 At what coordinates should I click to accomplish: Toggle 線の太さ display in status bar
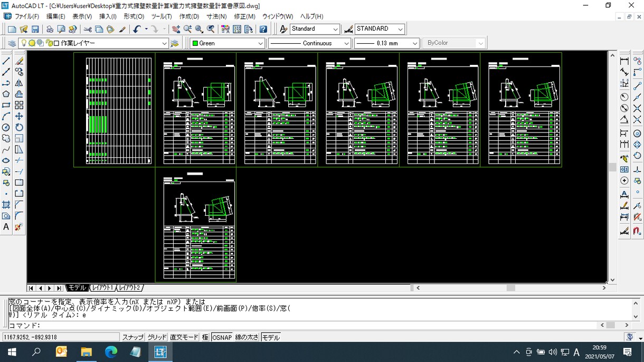pos(247,337)
